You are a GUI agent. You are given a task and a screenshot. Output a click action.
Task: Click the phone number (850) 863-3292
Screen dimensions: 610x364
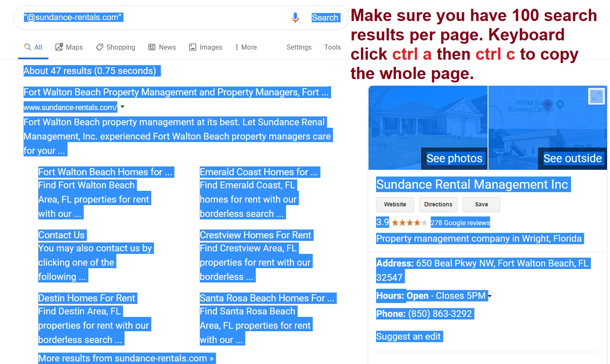click(440, 314)
